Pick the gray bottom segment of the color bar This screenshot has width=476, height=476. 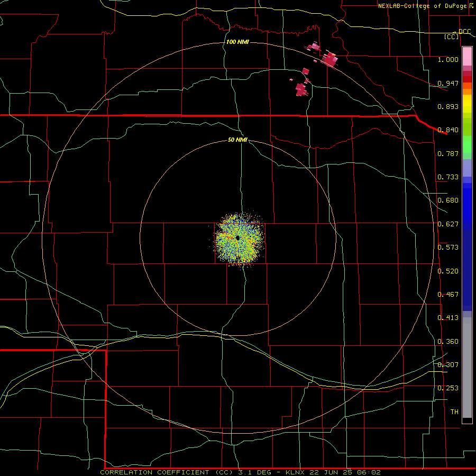click(x=467, y=368)
